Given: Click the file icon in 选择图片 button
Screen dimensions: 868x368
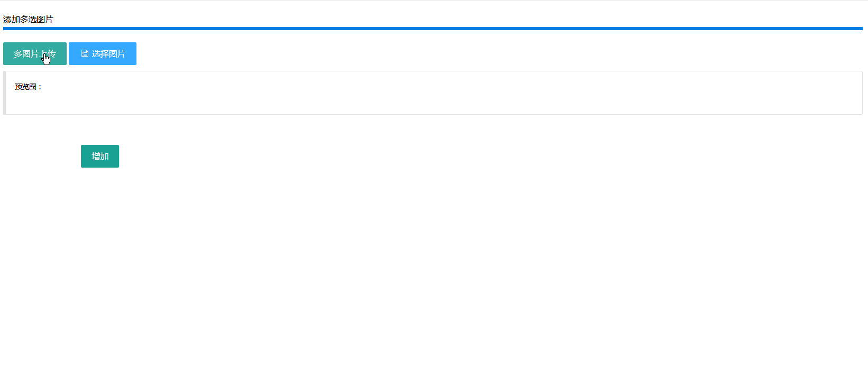Looking at the screenshot, I should 85,53.
